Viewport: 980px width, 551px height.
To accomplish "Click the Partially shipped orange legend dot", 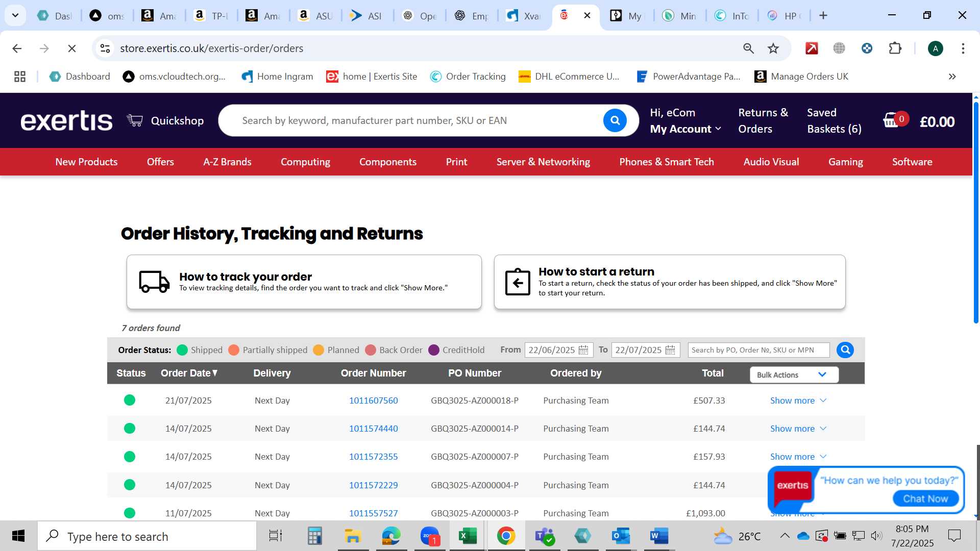I will [234, 350].
